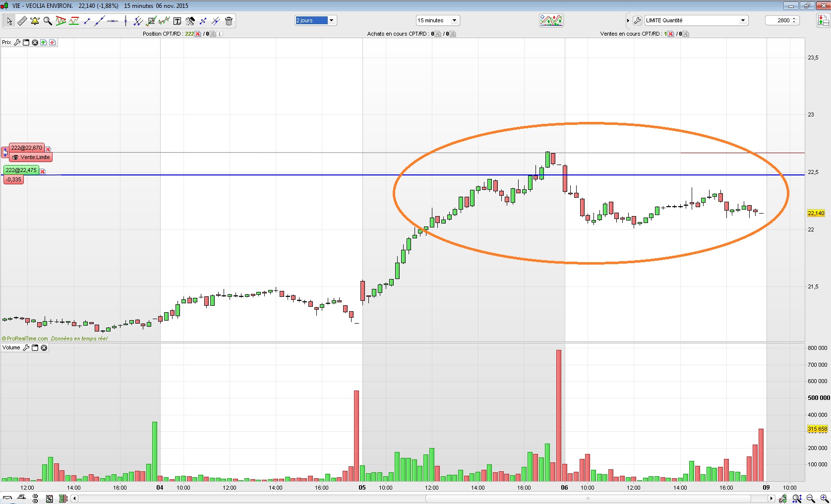This screenshot has width=831, height=504.
Task: Configure the Prix panel with wrench icon
Action: (x=17, y=43)
